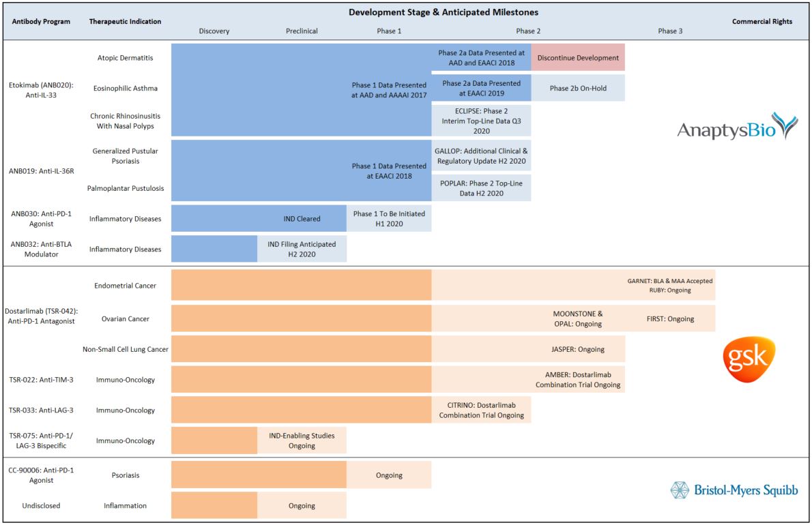Click the Antibody Program header
This screenshot has height=525, width=812.
coord(42,22)
